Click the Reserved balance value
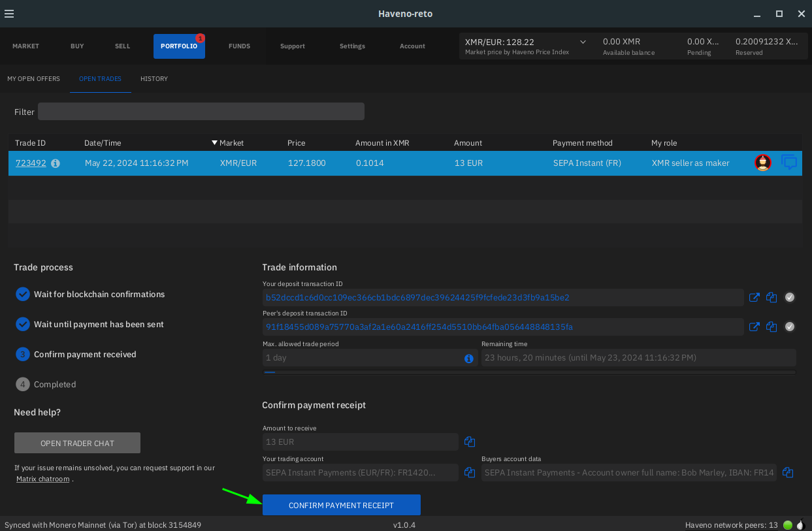This screenshot has width=812, height=531. click(767, 42)
